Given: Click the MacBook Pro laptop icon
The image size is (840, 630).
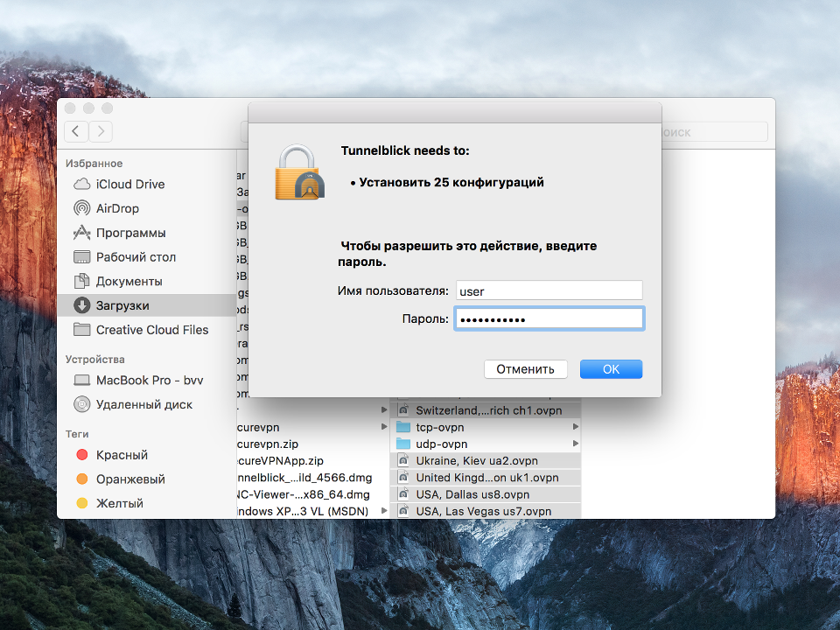Looking at the screenshot, I should tap(82, 381).
